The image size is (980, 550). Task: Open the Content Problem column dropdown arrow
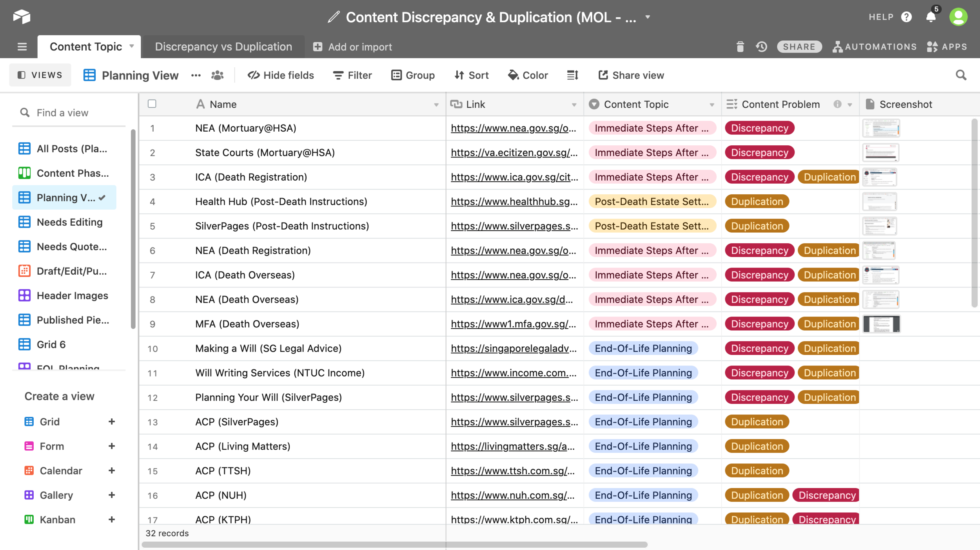850,105
